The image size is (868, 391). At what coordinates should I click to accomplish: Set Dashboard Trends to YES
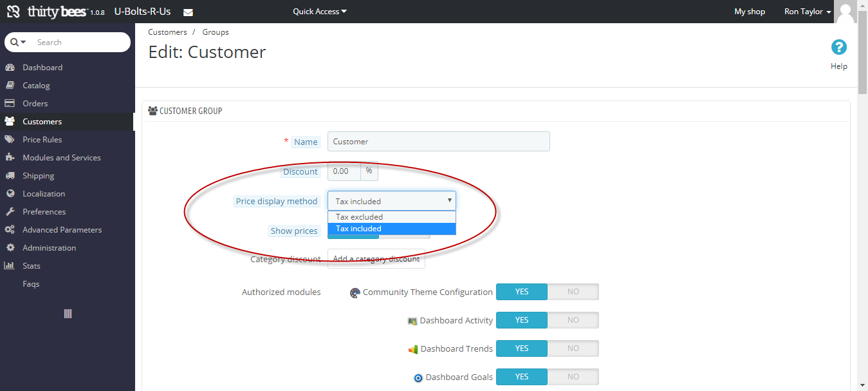pyautogui.click(x=522, y=348)
